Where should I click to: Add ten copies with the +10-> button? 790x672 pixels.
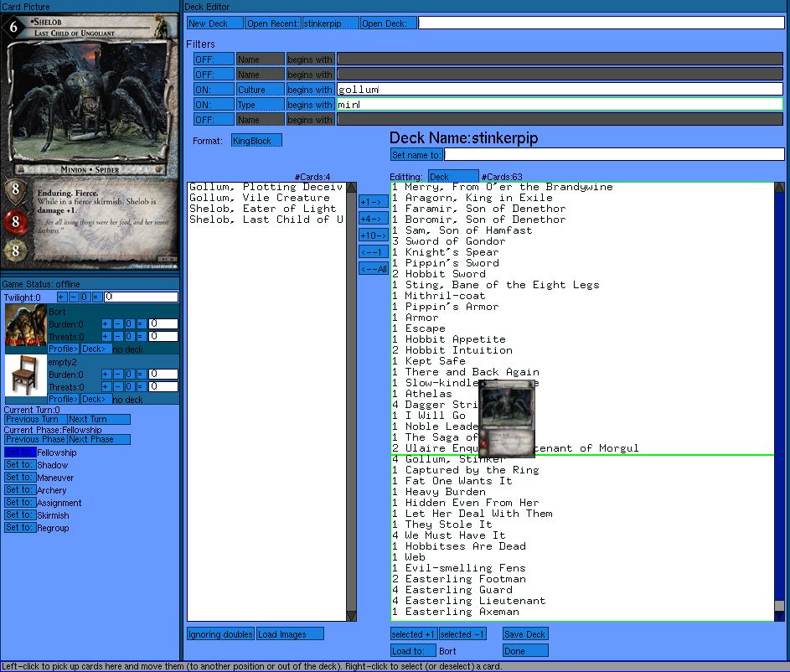374,235
